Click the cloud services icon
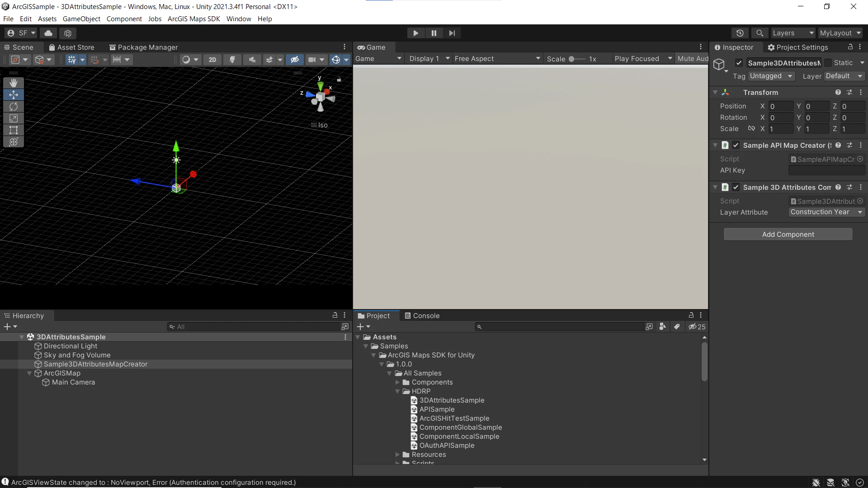The height and width of the screenshot is (488, 868). pos(48,33)
